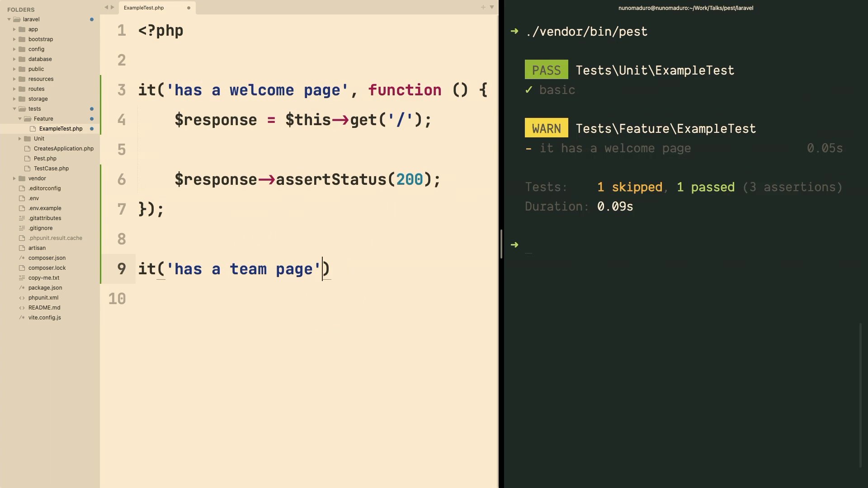Click the terminal scrollbar on the right

[x=860, y=395]
